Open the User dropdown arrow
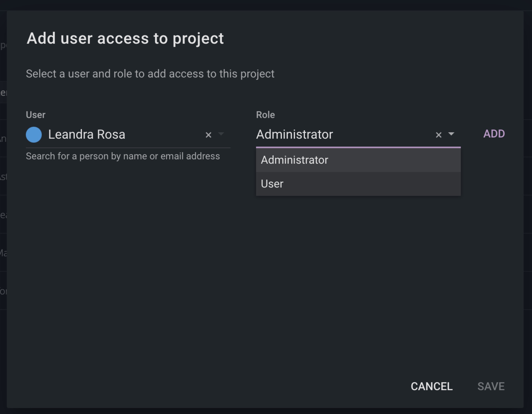Image resolution: width=532 pixels, height=414 pixels. pyautogui.click(x=221, y=134)
